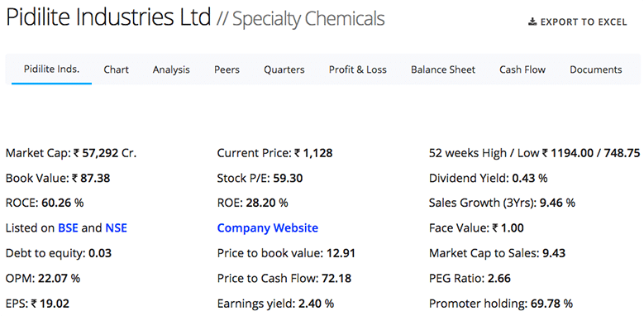Click the export download icon
The image size is (644, 316).
point(532,22)
